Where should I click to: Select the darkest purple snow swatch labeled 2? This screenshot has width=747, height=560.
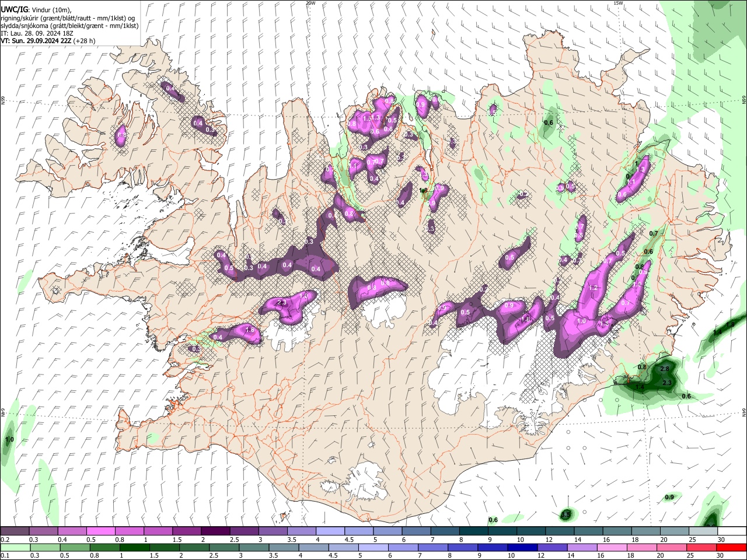[x=215, y=531]
